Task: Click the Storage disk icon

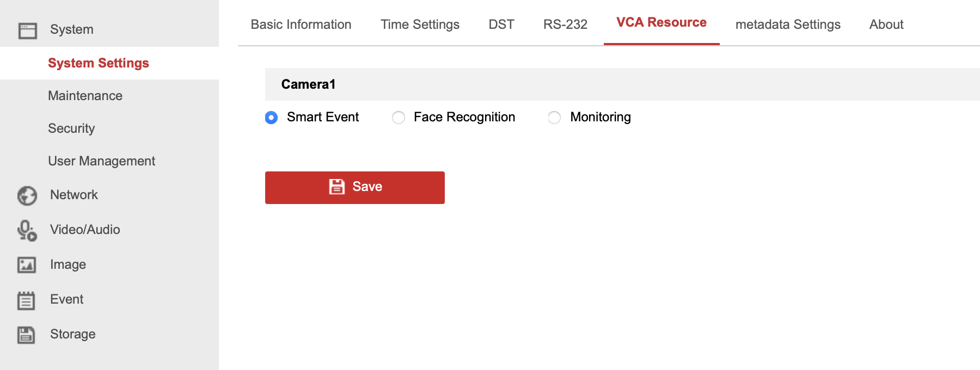Action: (26, 335)
